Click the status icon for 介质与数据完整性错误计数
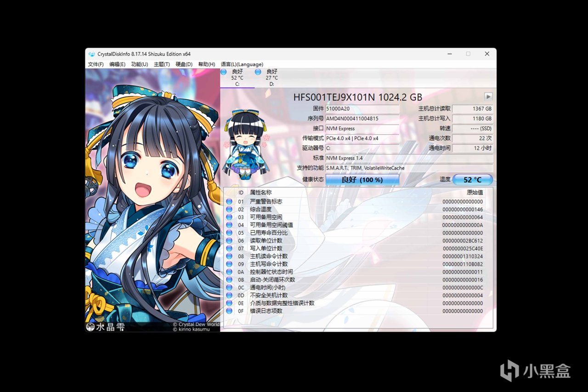This screenshot has width=588, height=392. tap(229, 303)
